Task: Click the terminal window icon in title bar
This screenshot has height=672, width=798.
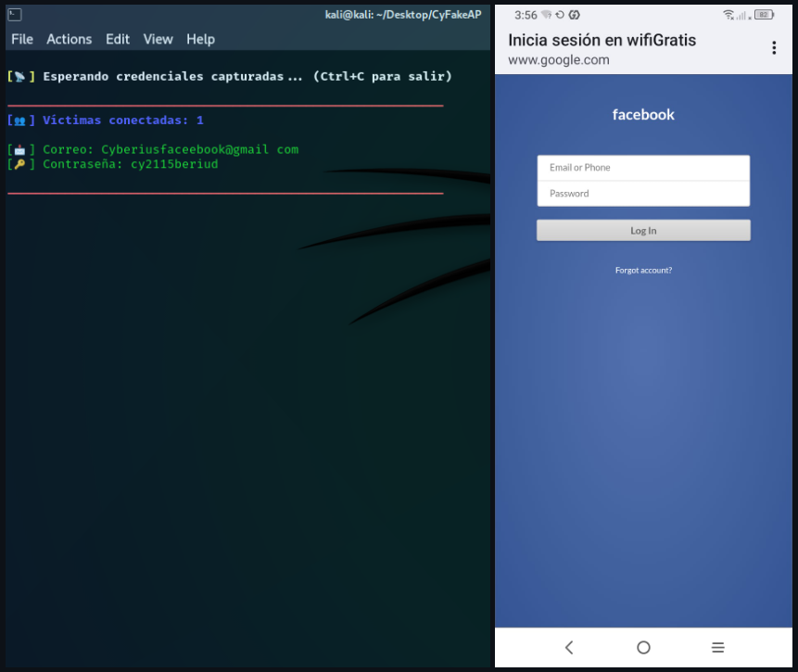Action: click(x=15, y=15)
